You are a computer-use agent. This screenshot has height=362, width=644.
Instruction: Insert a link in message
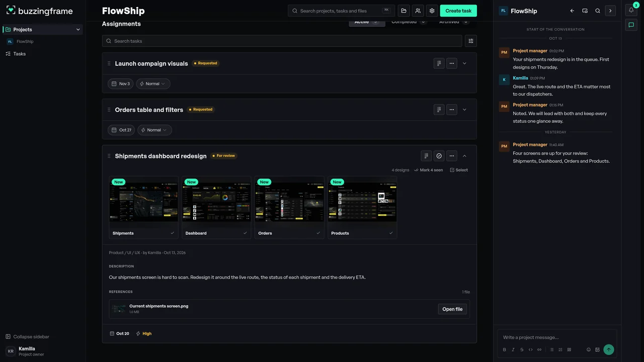(539, 349)
